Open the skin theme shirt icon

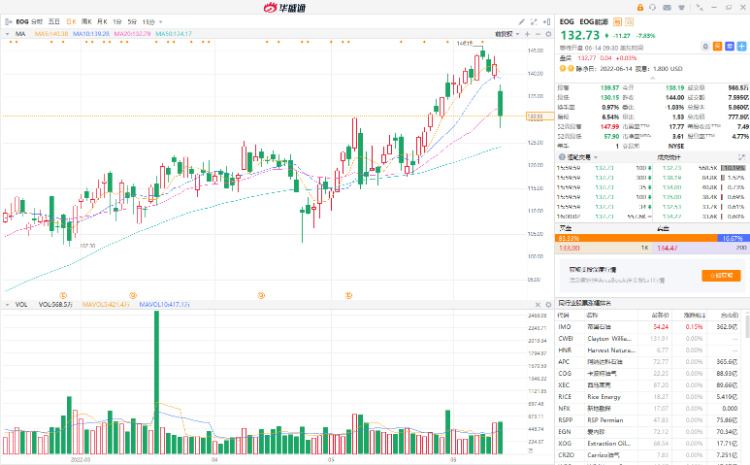click(681, 8)
